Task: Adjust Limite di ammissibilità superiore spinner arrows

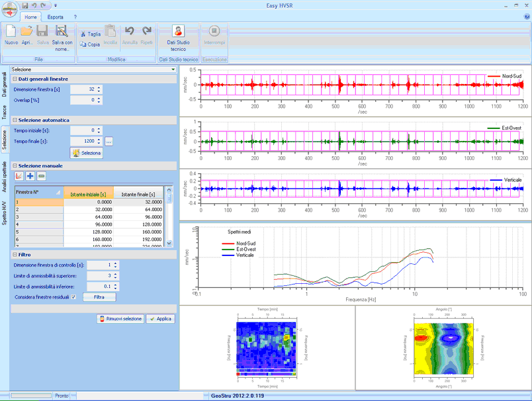Action: (x=115, y=276)
